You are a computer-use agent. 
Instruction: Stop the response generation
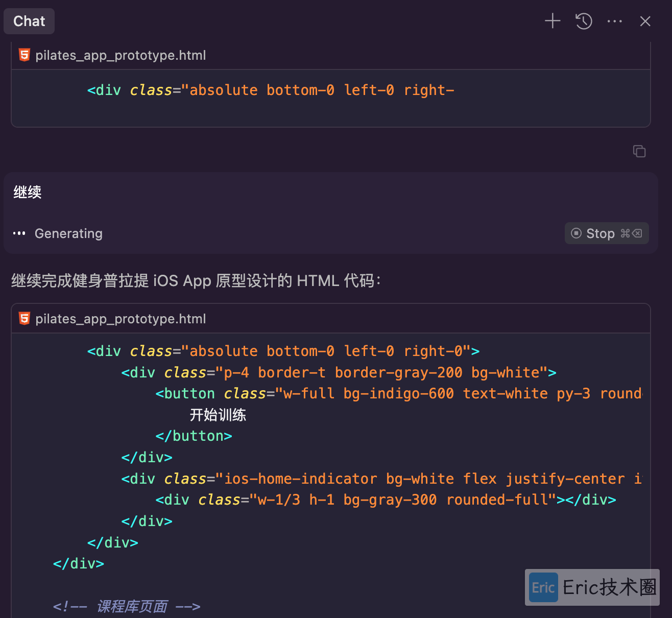point(607,233)
